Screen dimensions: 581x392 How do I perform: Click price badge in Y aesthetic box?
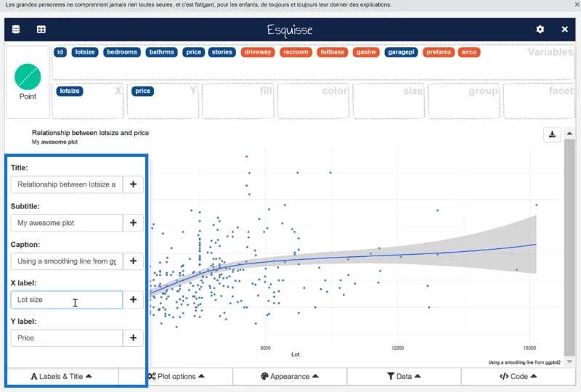click(142, 91)
